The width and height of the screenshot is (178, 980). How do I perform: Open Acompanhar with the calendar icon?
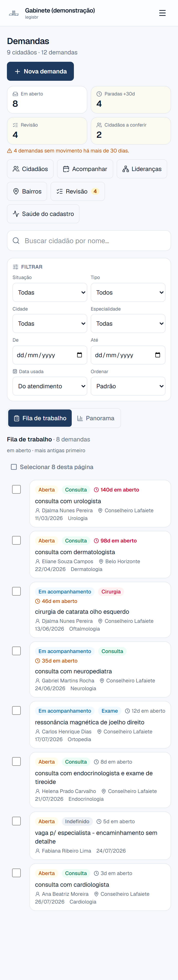85,169
